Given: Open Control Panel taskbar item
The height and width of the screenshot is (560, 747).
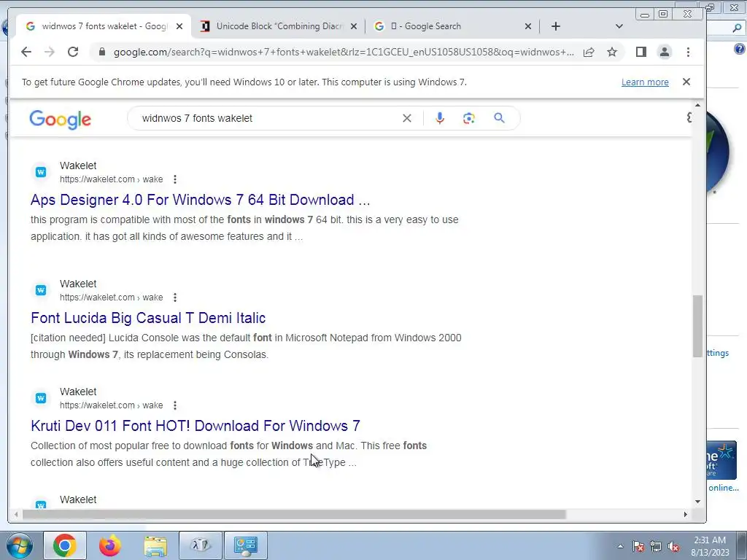Looking at the screenshot, I should point(246,545).
